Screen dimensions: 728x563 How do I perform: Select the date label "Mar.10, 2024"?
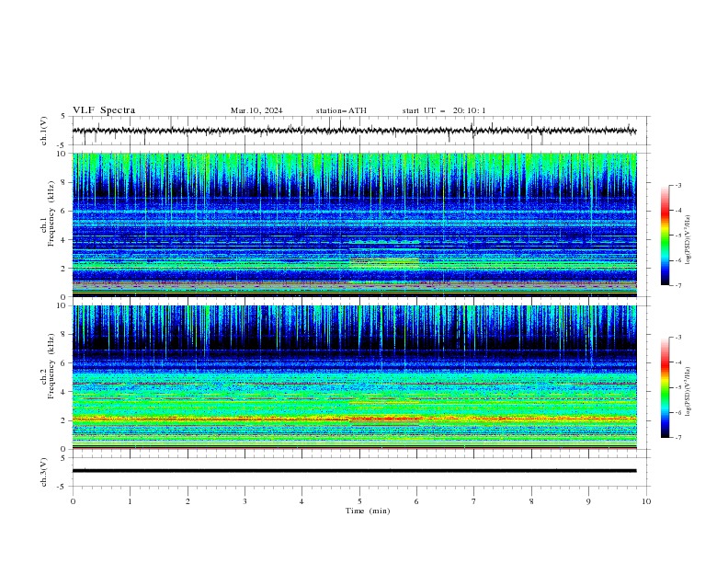(x=256, y=110)
